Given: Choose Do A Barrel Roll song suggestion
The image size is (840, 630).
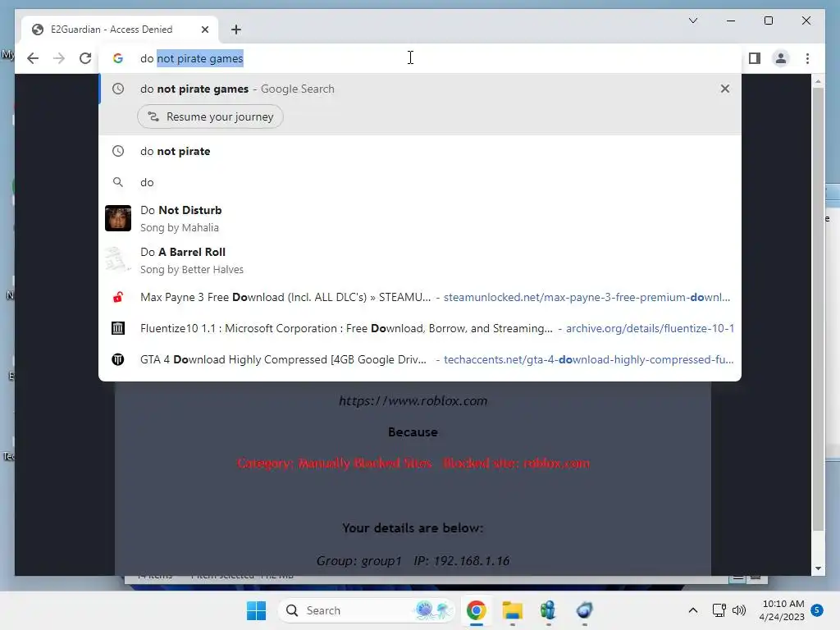Looking at the screenshot, I should click(420, 260).
